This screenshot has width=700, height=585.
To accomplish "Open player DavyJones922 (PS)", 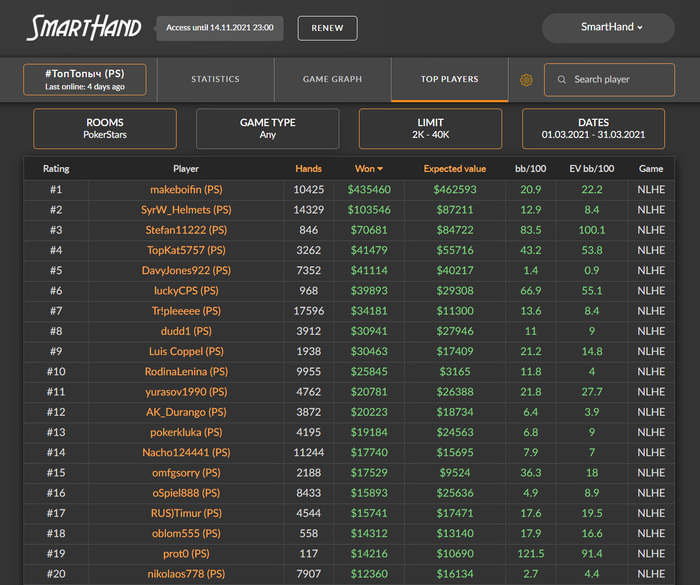I will pos(186,271).
